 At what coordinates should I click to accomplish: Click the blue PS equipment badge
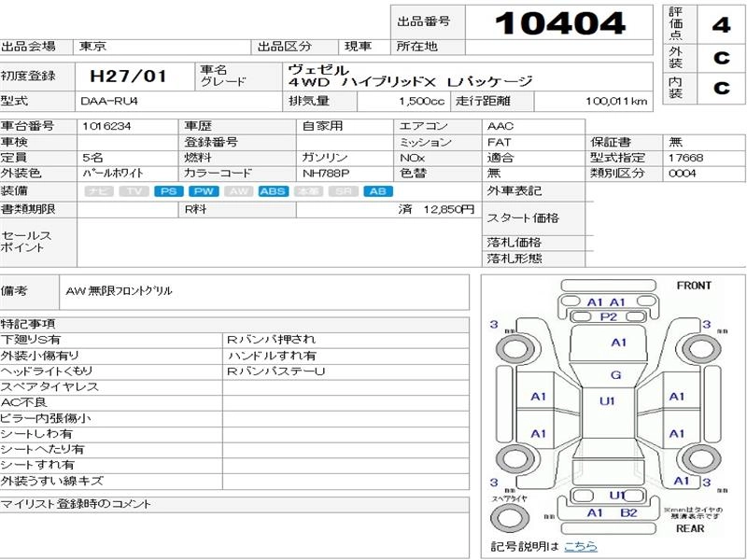(x=169, y=191)
